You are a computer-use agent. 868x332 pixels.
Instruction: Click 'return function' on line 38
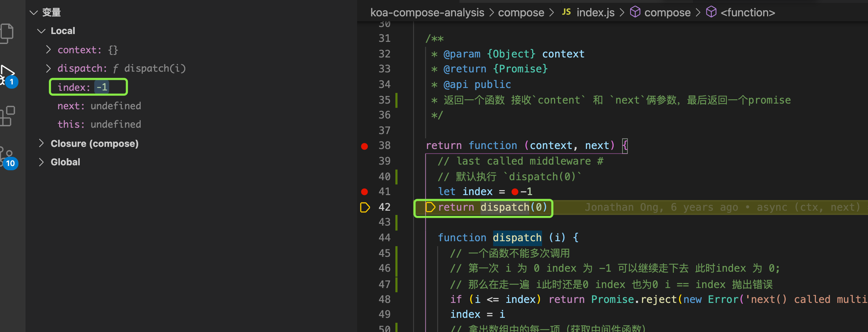(471, 145)
